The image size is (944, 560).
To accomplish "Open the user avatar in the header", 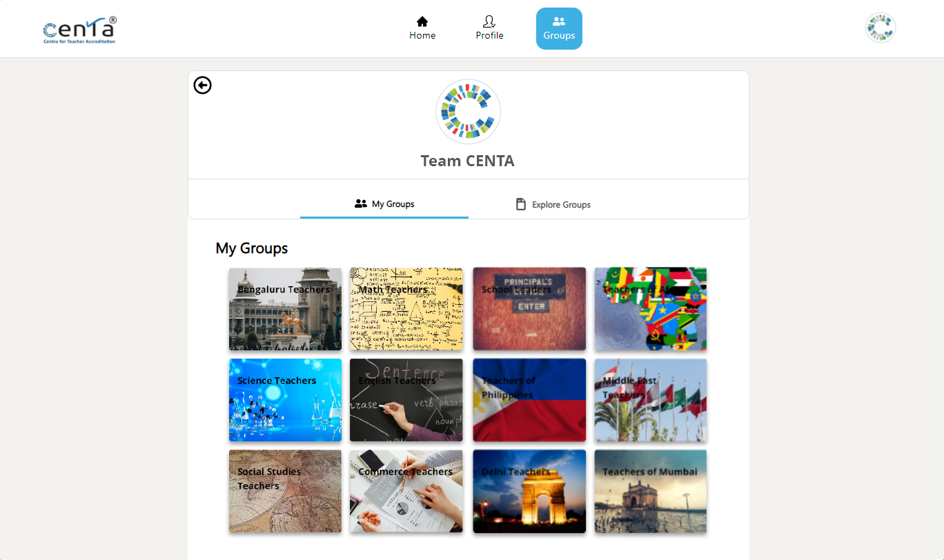I will [x=881, y=28].
